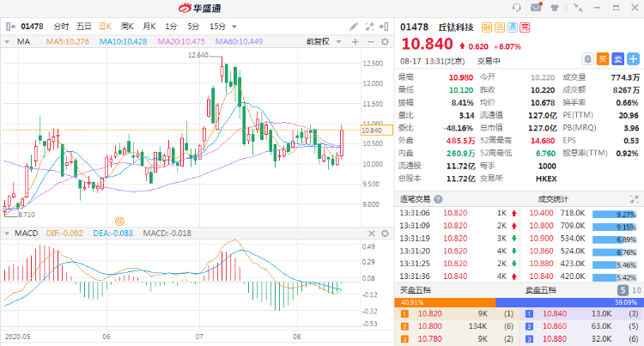Screen dimensions: 644x346
Task: Click the MA60:10.449 indicator value
Action: [239, 41]
